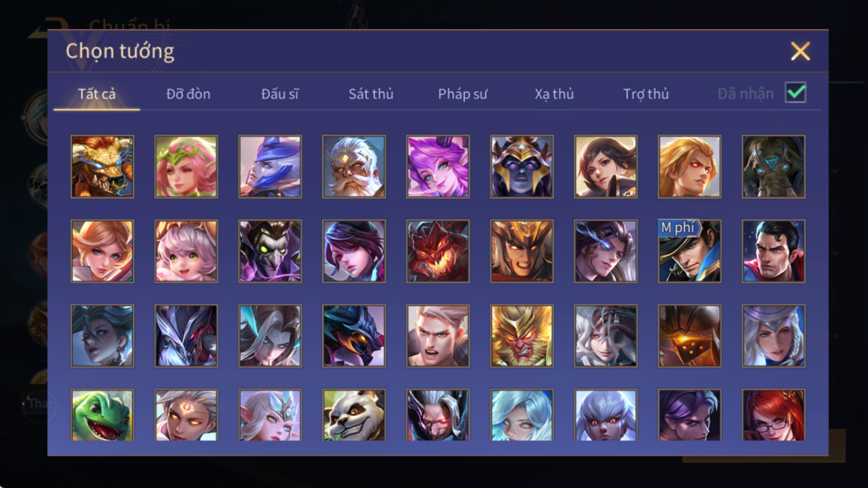Select the golden monkey king hero portrait

(x=522, y=336)
